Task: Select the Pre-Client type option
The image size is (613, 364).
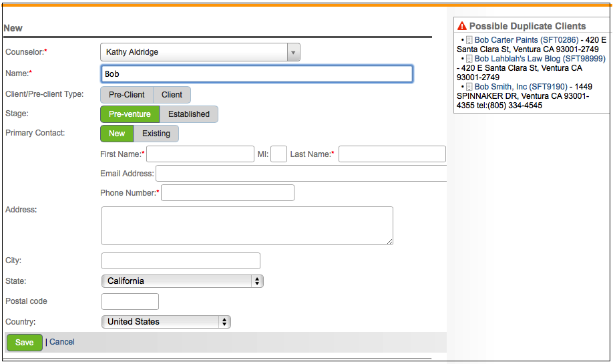Action: (127, 95)
